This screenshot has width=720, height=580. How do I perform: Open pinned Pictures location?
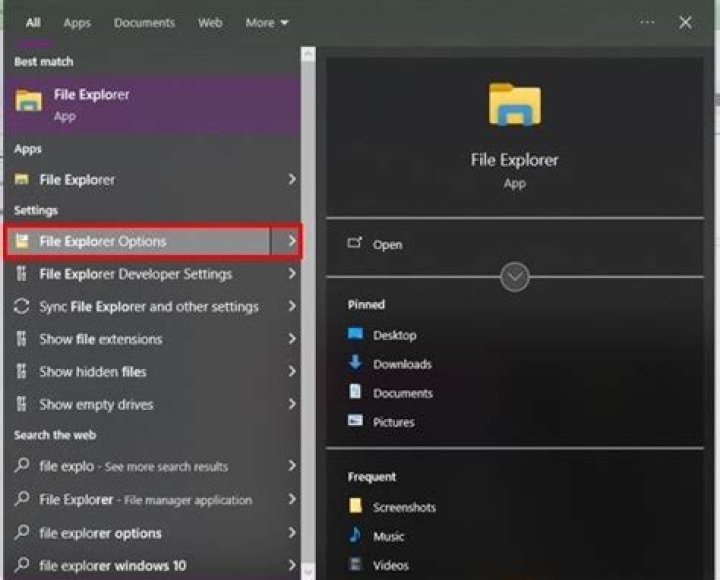click(394, 422)
